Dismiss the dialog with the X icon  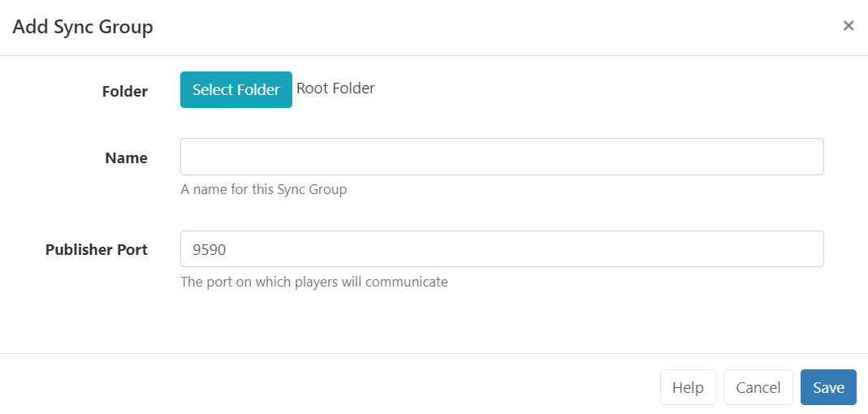[848, 26]
